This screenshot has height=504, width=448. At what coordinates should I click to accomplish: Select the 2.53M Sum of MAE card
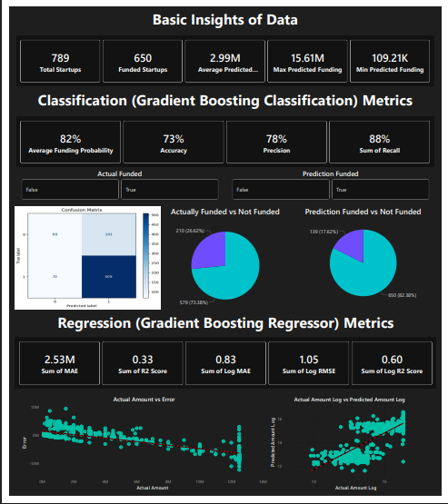pyautogui.click(x=59, y=363)
